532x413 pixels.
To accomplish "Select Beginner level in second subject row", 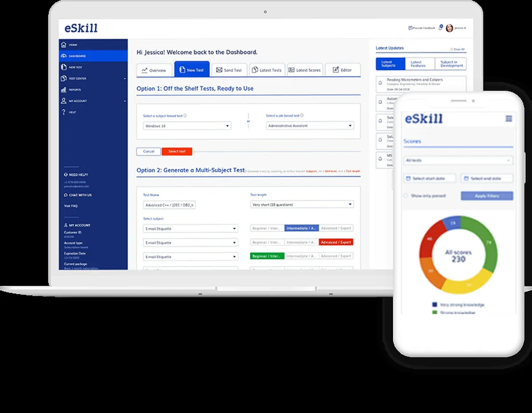I will [x=267, y=242].
